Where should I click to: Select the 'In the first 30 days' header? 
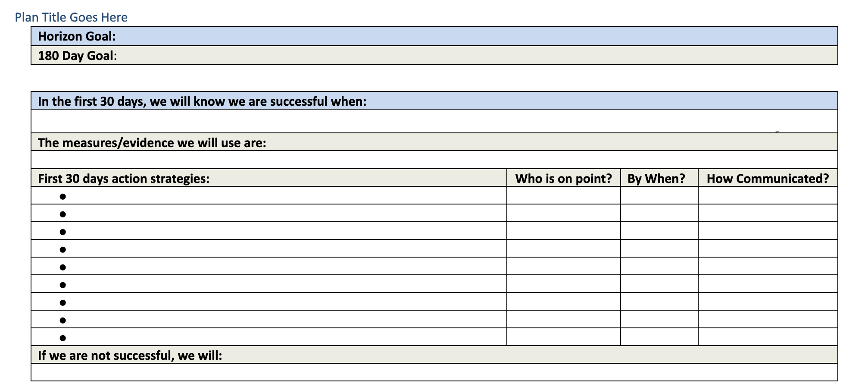(202, 101)
